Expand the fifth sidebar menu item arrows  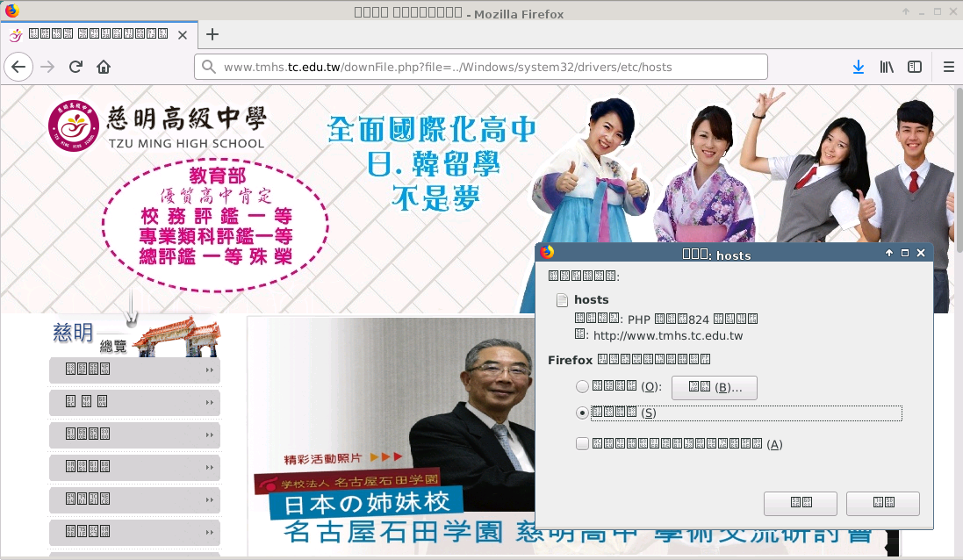210,500
